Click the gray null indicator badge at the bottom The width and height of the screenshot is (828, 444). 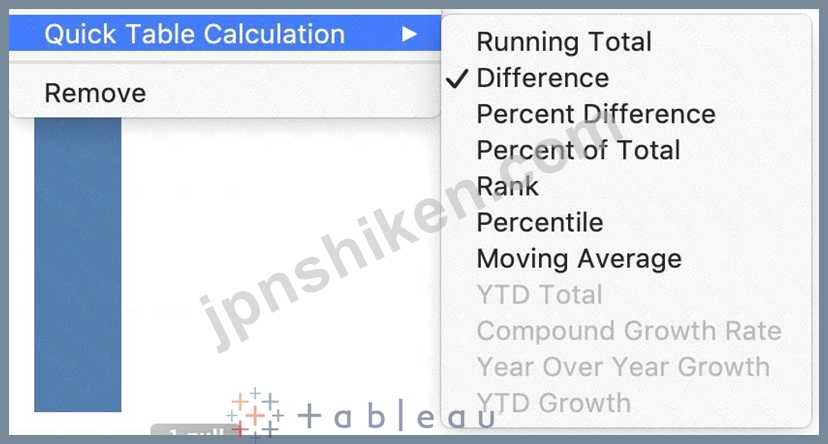[190, 430]
